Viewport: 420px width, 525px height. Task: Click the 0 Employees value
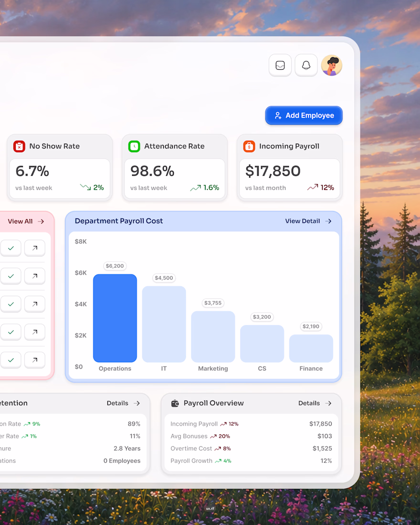pyautogui.click(x=122, y=461)
